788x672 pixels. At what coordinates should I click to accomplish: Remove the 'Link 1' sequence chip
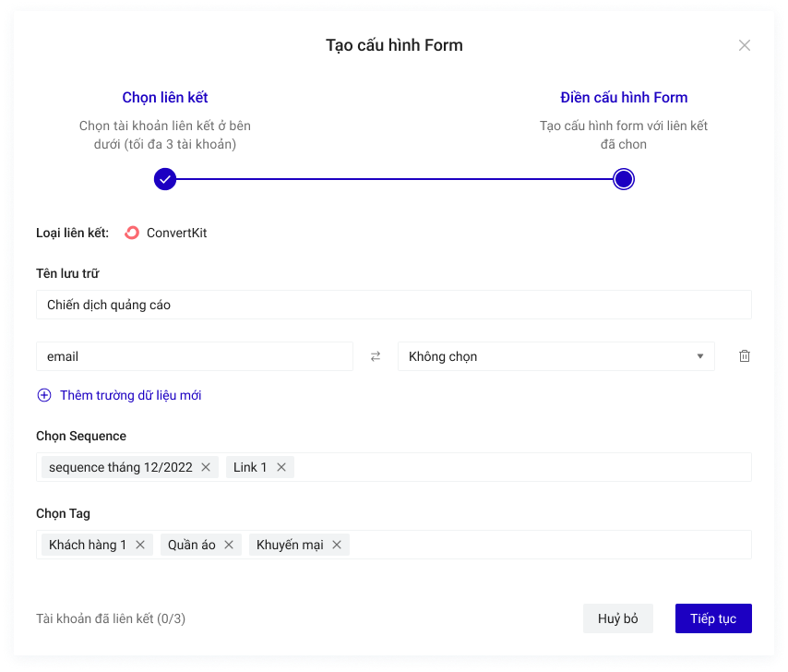coord(281,467)
